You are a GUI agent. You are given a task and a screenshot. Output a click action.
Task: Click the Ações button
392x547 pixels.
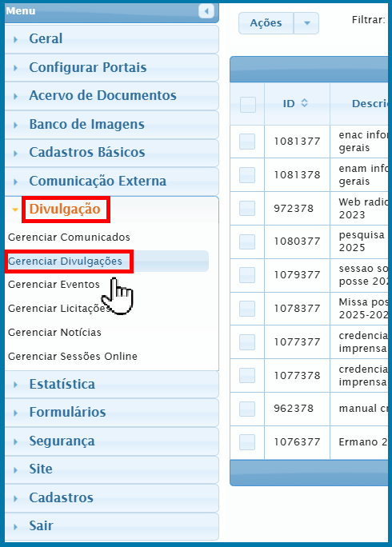point(266,23)
